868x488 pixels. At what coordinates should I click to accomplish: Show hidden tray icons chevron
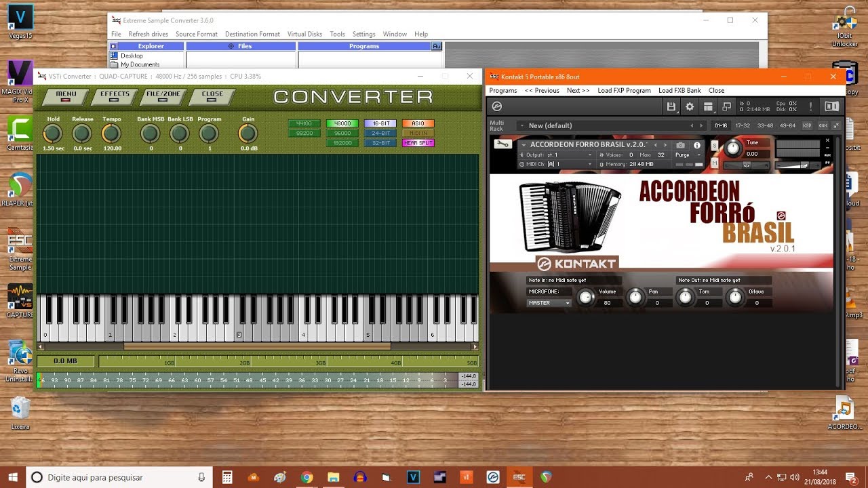click(768, 477)
